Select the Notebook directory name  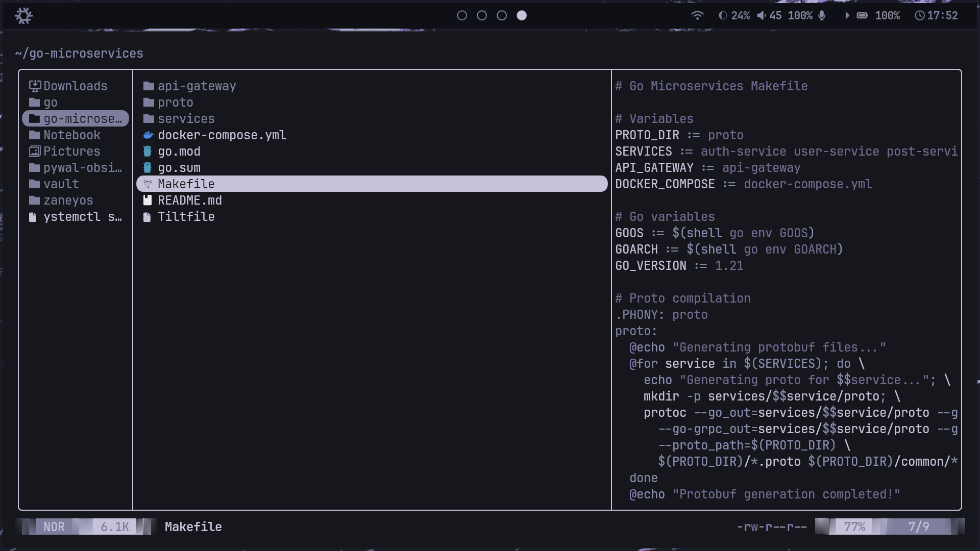[72, 135]
